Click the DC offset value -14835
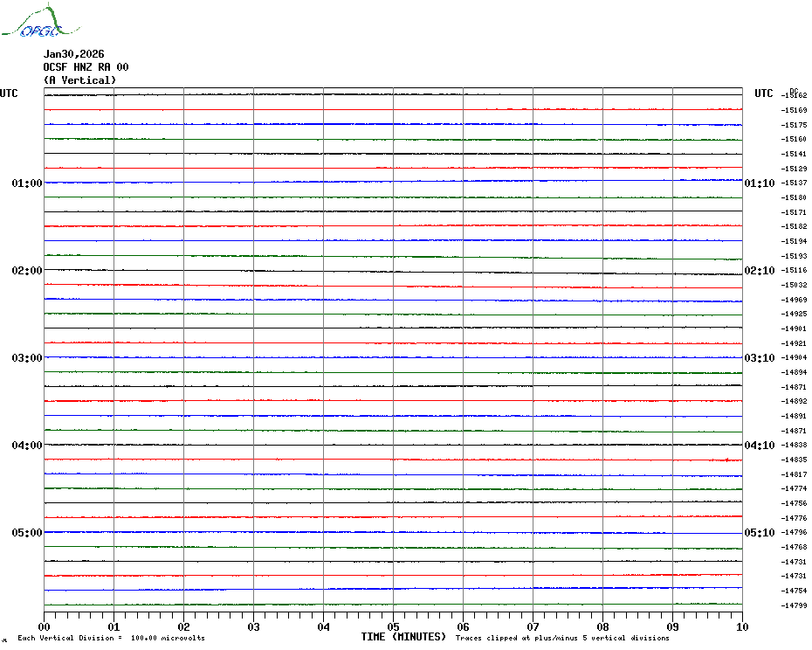 [x=795, y=460]
